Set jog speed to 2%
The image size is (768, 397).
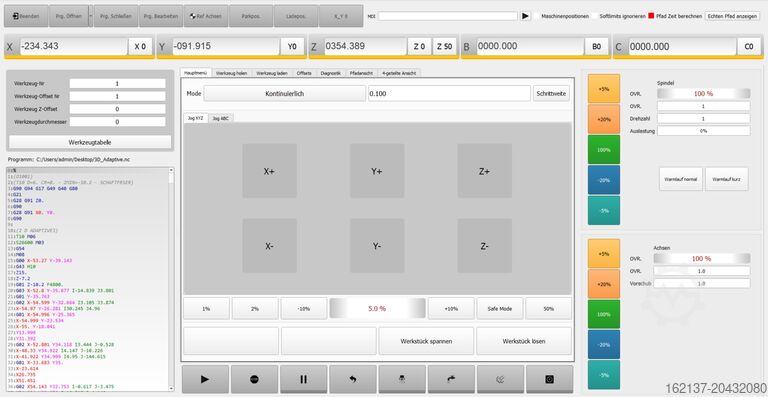click(255, 309)
